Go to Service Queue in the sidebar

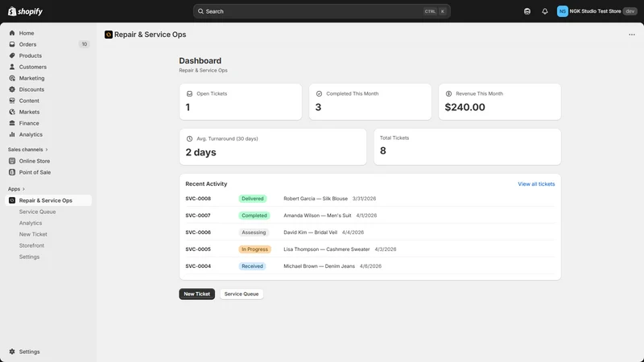click(37, 212)
